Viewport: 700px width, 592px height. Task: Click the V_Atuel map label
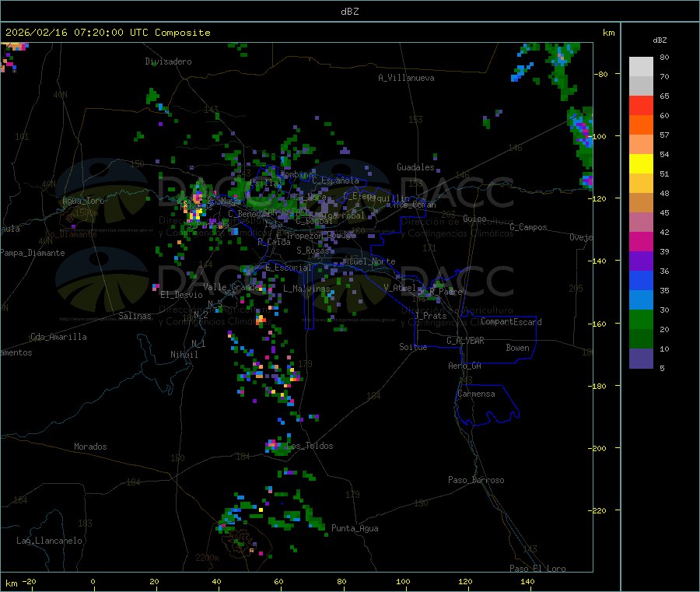click(400, 288)
